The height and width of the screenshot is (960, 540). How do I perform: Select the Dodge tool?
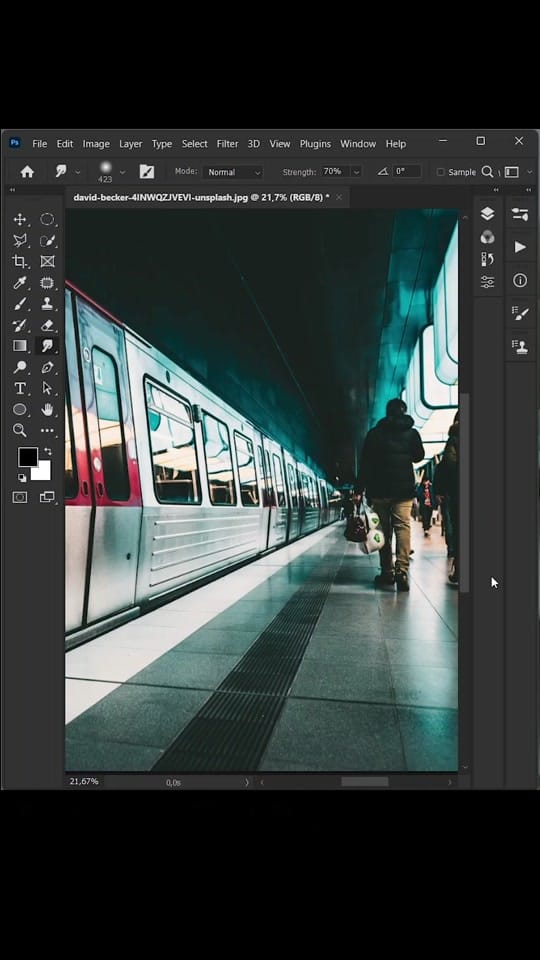20,367
